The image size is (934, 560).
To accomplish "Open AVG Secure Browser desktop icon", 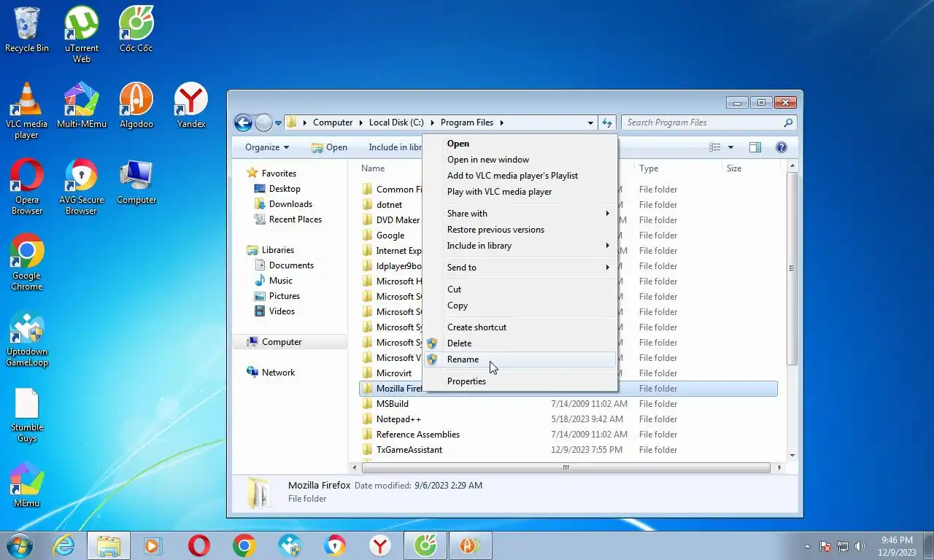I will 82,187.
